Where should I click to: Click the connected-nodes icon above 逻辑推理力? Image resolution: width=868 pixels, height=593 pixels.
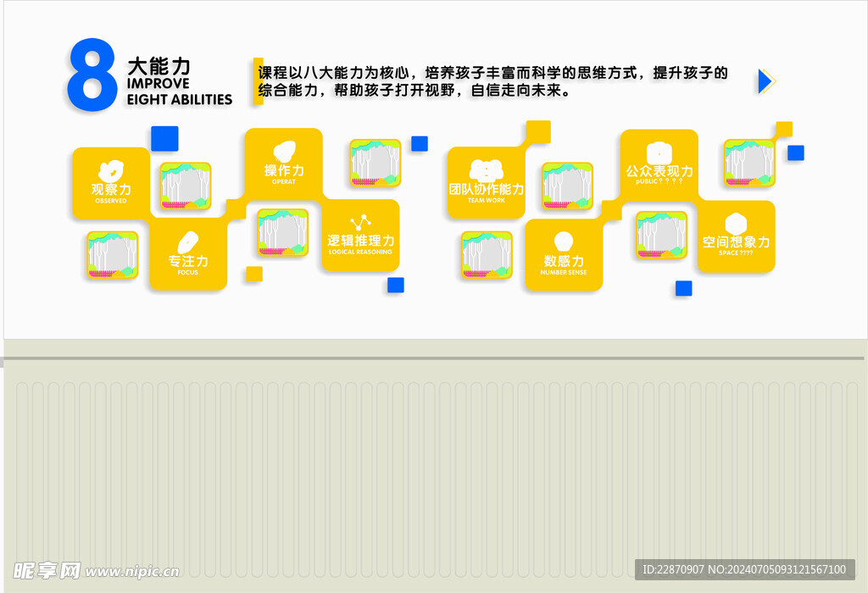pyautogui.click(x=360, y=222)
